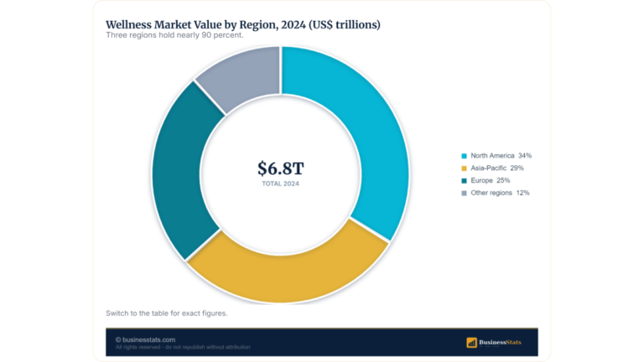The width and height of the screenshot is (644, 362).
Task: Click the Other regions legend color swatch
Action: (464, 193)
